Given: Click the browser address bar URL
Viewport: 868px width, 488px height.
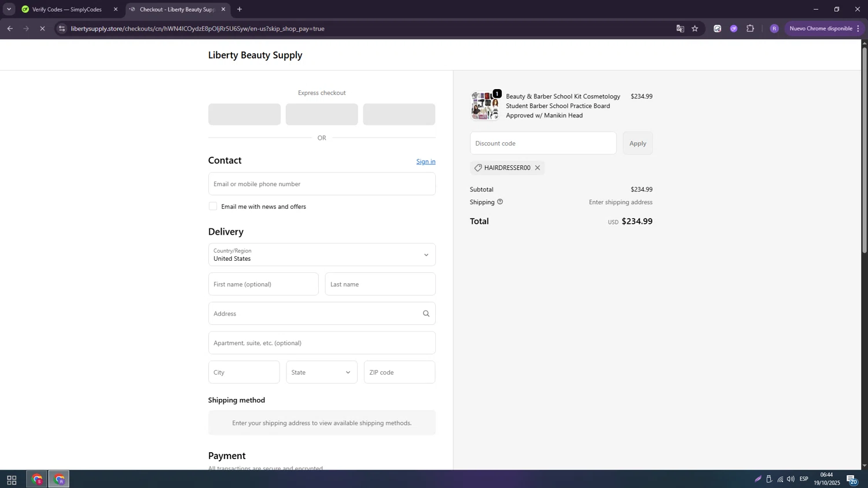Looking at the screenshot, I should click(x=197, y=28).
